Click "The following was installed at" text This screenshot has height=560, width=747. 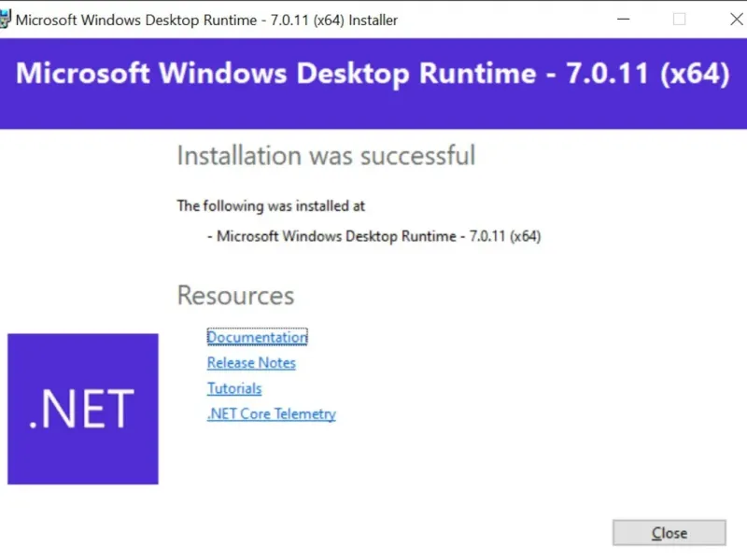pos(271,205)
